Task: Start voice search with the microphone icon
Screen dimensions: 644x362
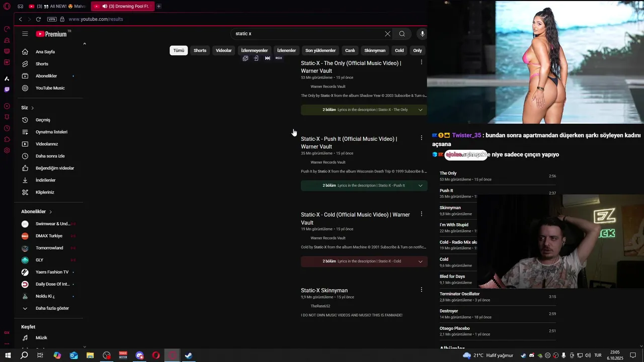Action: [x=422, y=34]
